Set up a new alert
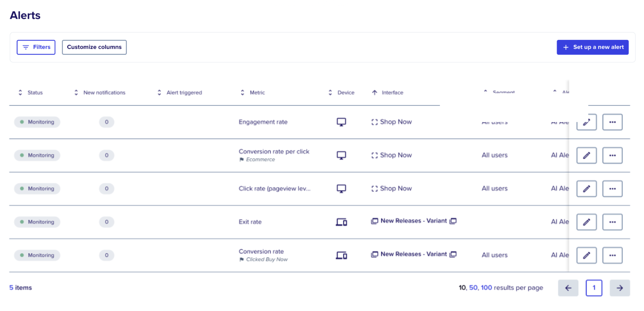This screenshot has height=311, width=644. [x=592, y=47]
